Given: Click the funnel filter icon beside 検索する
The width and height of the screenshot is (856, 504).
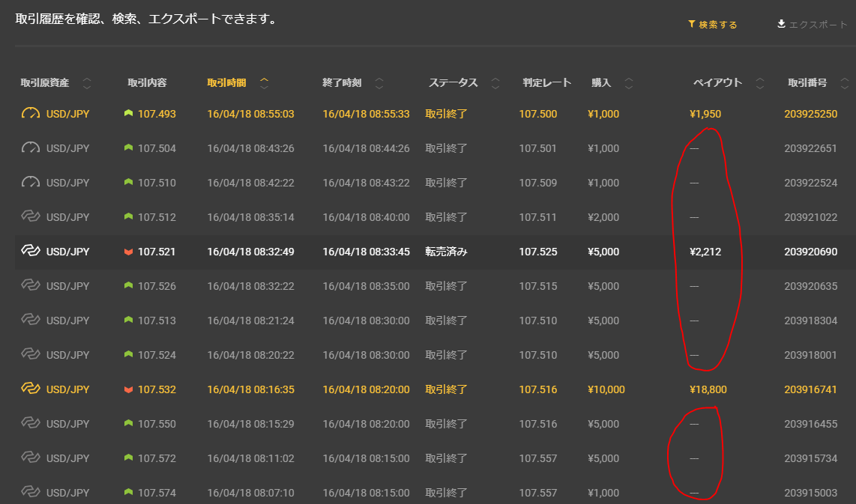Looking at the screenshot, I should (x=692, y=25).
